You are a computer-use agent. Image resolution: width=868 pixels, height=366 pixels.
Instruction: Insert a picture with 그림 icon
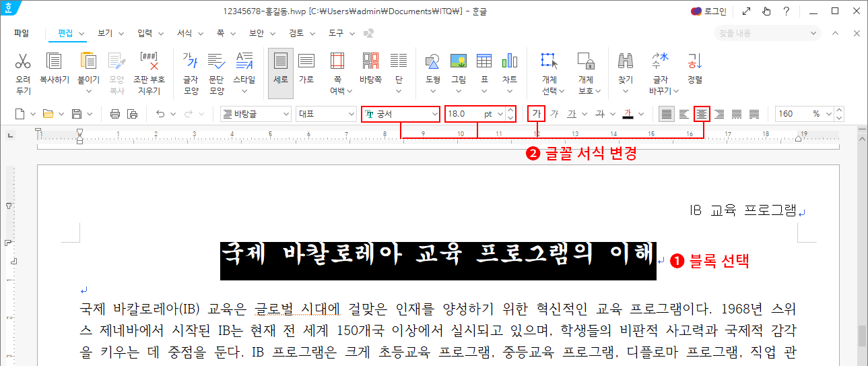click(x=459, y=61)
